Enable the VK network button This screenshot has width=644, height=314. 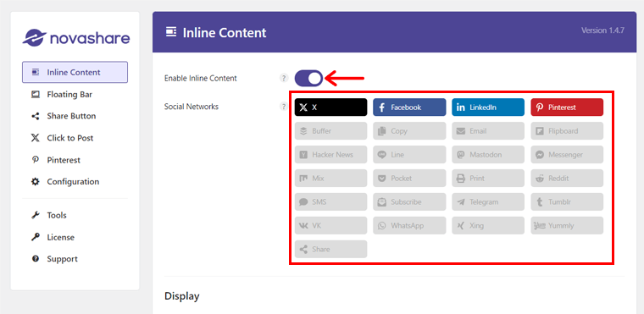coord(330,225)
